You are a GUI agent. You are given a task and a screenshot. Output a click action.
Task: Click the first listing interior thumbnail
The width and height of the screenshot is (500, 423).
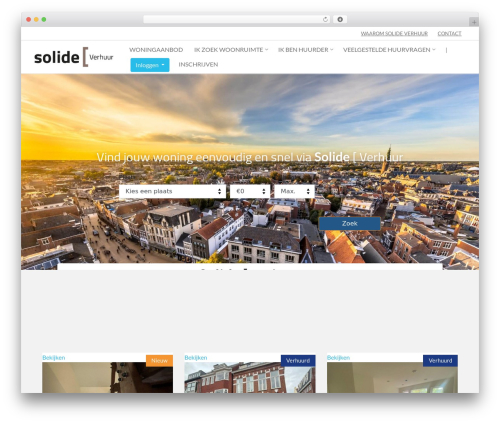[107, 377]
